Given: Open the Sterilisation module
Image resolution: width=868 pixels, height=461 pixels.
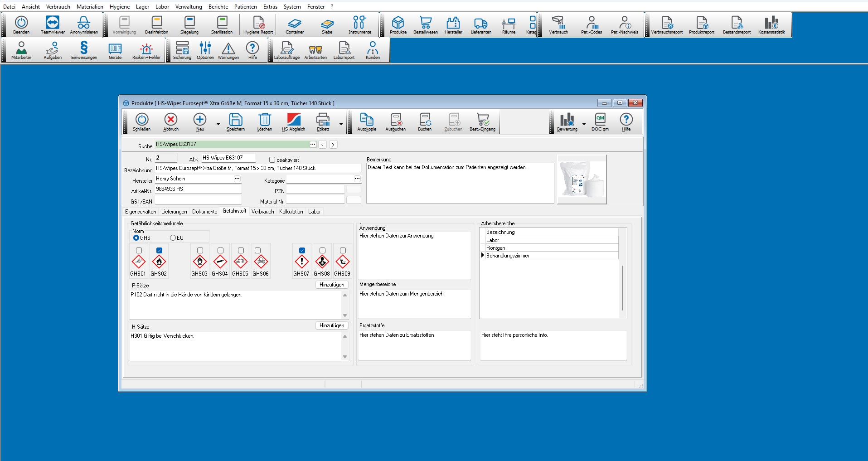Looking at the screenshot, I should point(222,25).
